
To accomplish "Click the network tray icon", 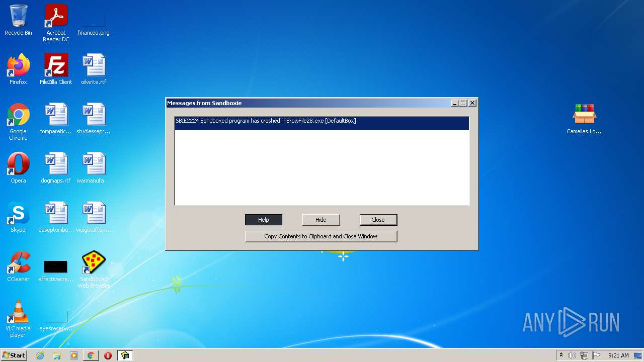I will point(584,355).
